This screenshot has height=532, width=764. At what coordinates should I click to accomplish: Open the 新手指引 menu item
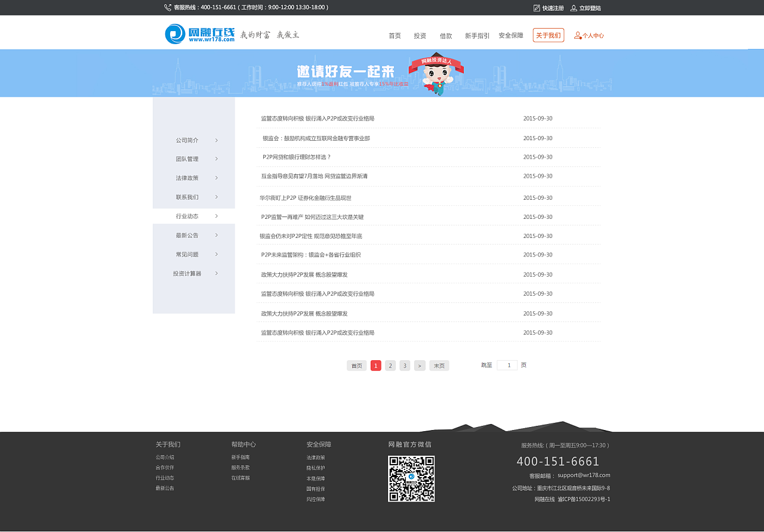pos(478,36)
